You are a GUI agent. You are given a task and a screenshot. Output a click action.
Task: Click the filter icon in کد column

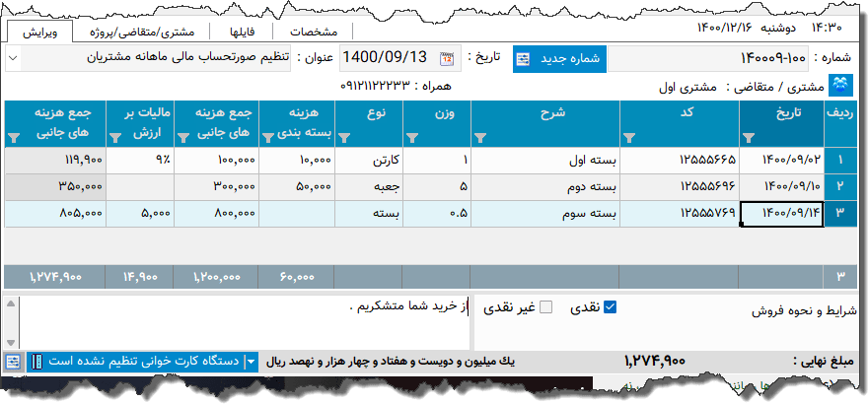point(628,138)
